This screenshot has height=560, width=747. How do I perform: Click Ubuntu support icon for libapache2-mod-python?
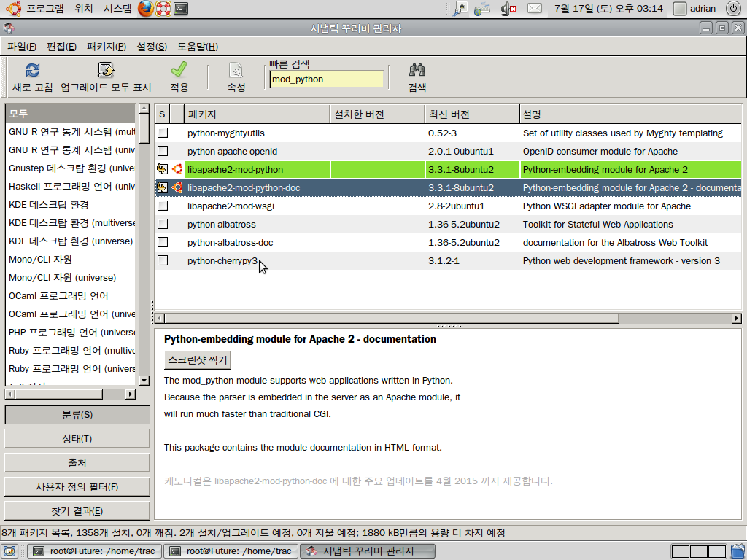(x=177, y=169)
